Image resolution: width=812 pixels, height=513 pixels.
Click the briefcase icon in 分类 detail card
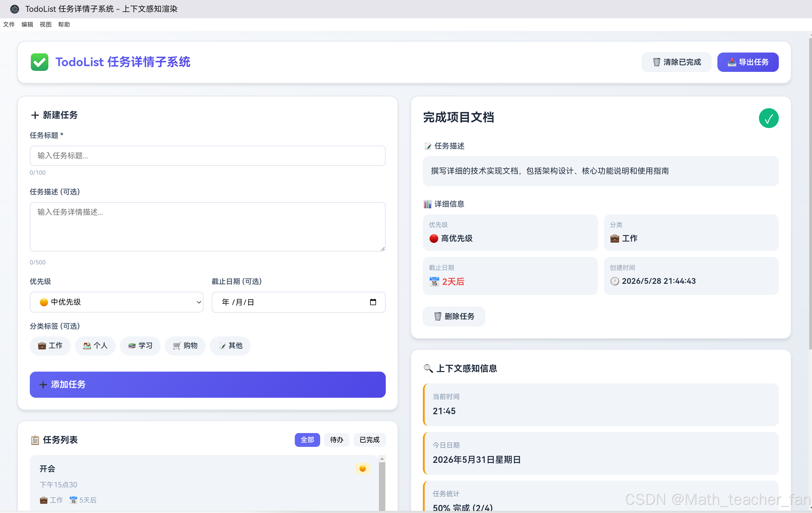[x=614, y=238]
